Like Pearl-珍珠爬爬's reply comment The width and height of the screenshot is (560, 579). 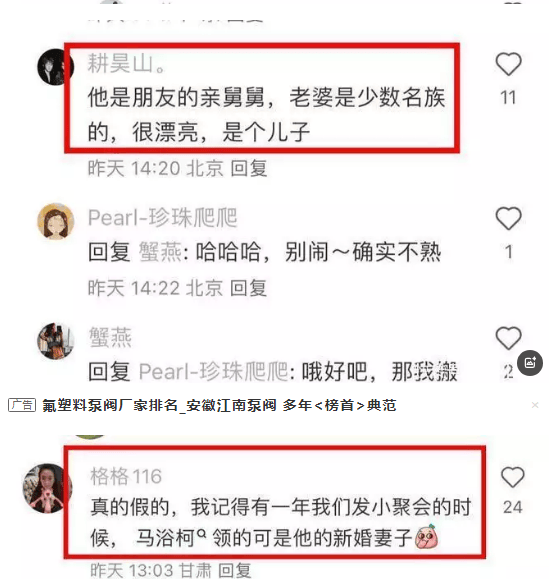click(508, 219)
